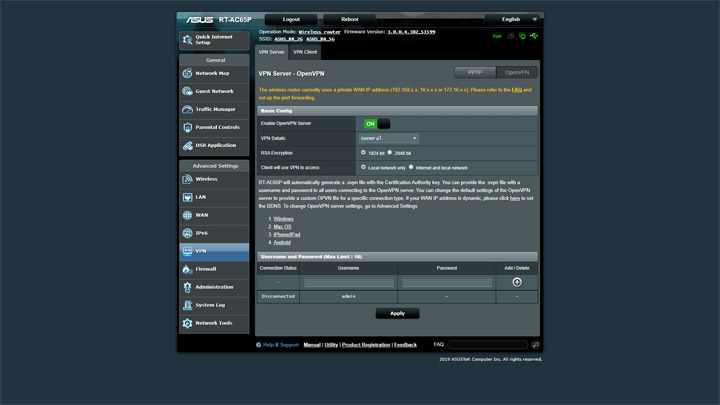The height and width of the screenshot is (405, 720).
Task: Open the Windows setup instructions link
Action: coord(283,219)
